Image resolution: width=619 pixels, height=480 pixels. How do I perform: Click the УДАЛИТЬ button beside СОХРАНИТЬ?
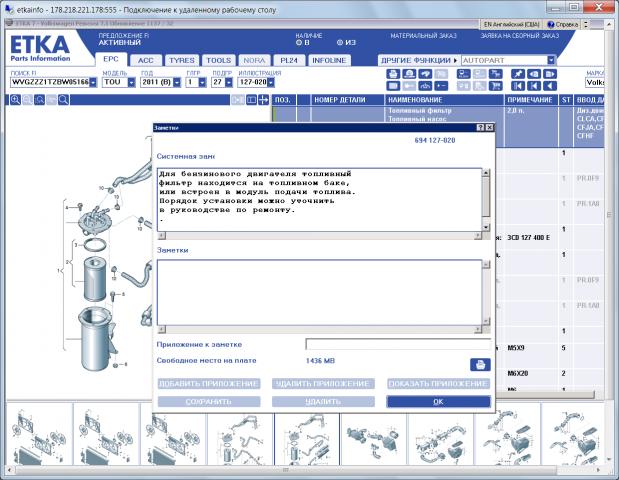click(323, 401)
